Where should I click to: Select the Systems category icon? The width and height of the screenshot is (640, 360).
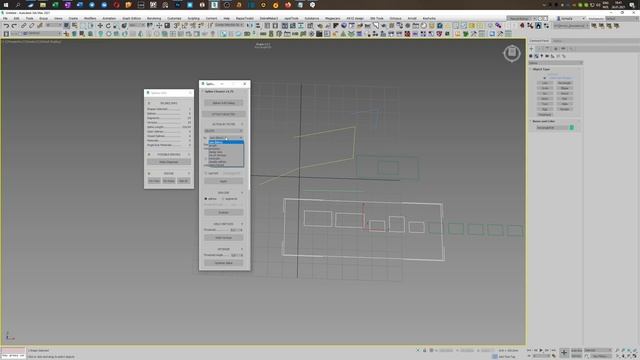coord(564,56)
